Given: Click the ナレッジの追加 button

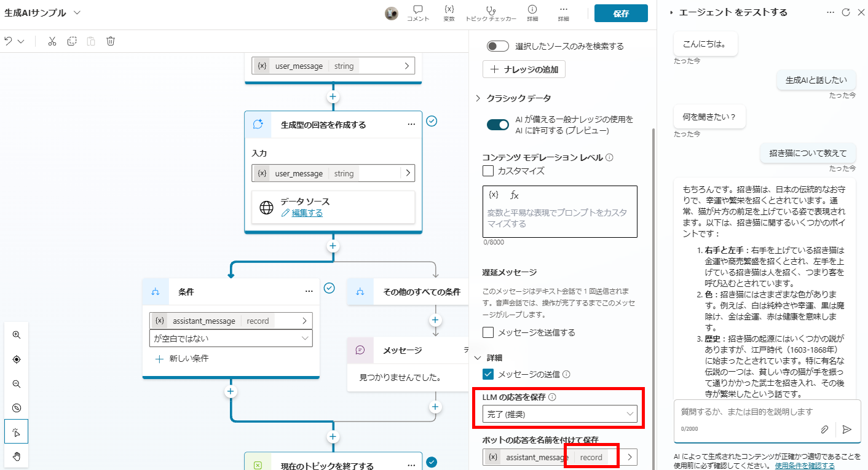Looking at the screenshot, I should [524, 69].
